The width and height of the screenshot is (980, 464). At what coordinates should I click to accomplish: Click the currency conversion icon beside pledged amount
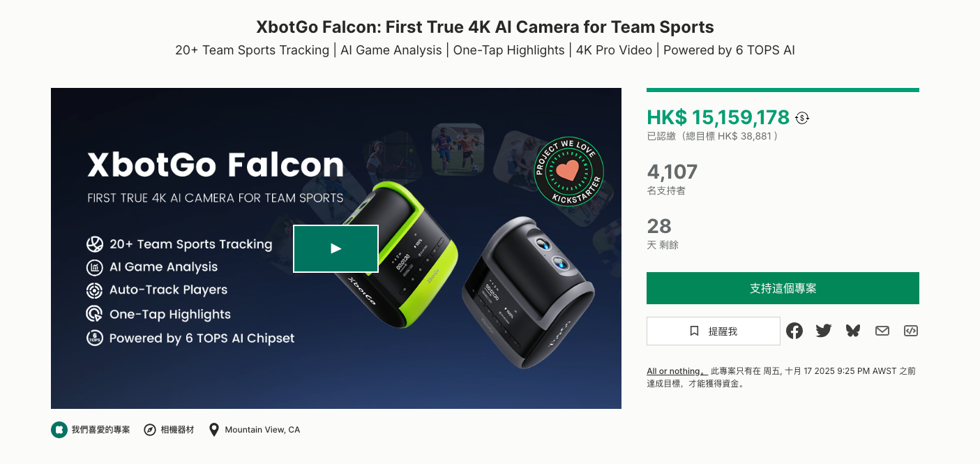tap(802, 118)
